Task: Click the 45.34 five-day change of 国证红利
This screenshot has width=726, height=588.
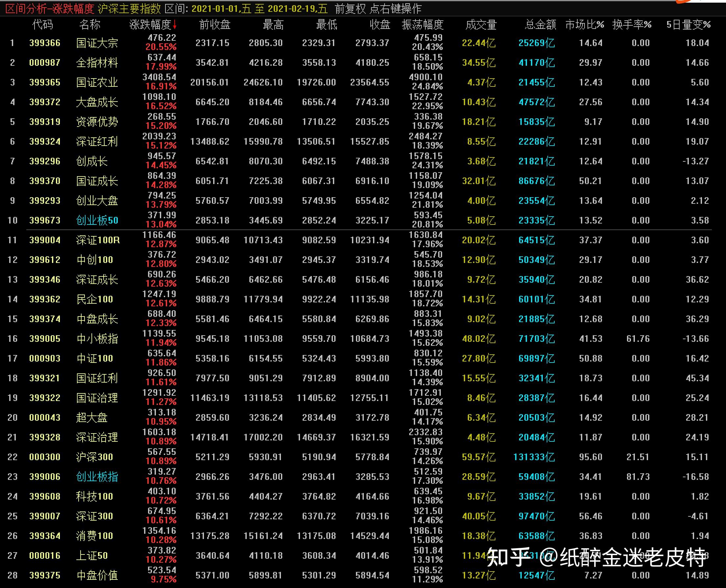Action: point(697,378)
